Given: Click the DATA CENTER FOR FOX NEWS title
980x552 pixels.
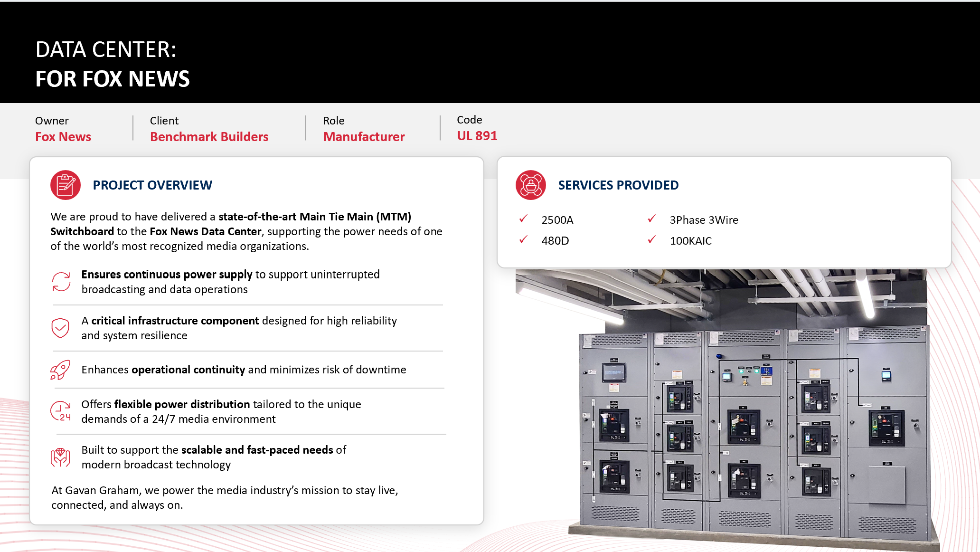Looking at the screenshot, I should pyautogui.click(x=113, y=64).
